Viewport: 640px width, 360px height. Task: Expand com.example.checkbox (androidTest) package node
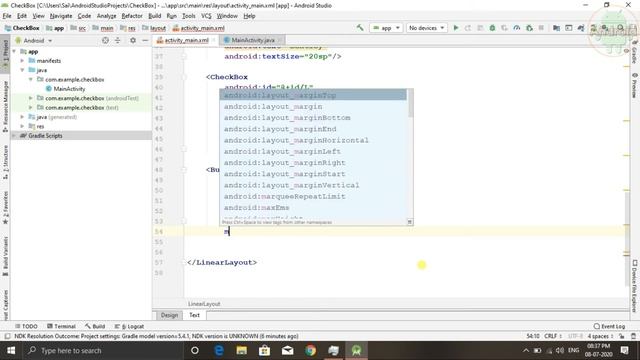(31, 98)
